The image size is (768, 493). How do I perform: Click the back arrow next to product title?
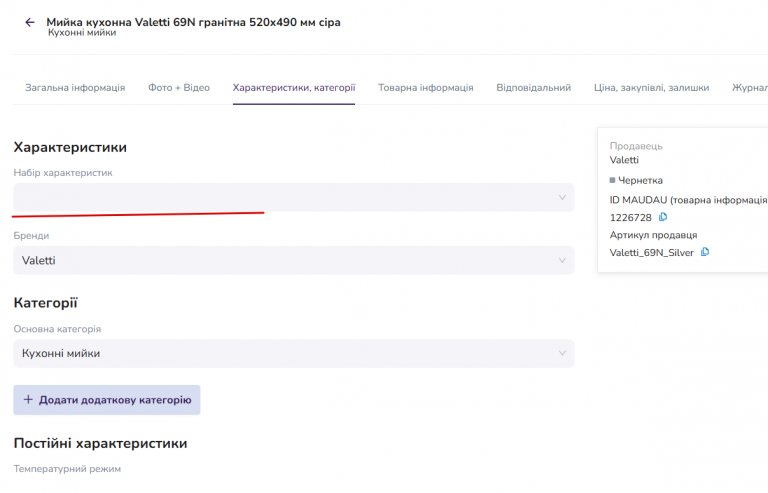[x=30, y=22]
